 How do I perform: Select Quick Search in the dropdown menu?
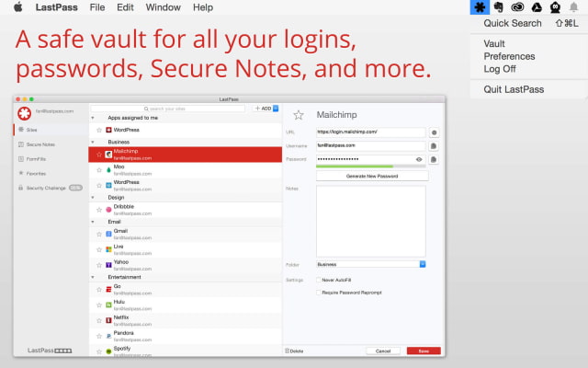[513, 23]
